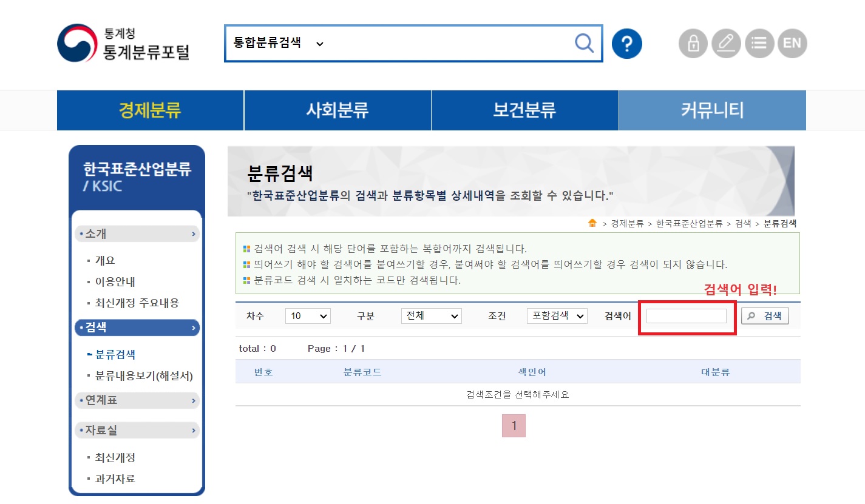Click the 통계청 통계분류포털 logo
The height and width of the screenshot is (504, 865).
(124, 43)
